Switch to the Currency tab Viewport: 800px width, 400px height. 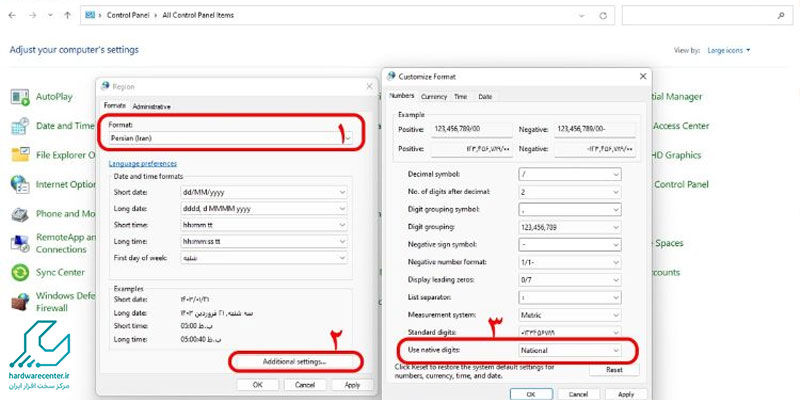434,96
